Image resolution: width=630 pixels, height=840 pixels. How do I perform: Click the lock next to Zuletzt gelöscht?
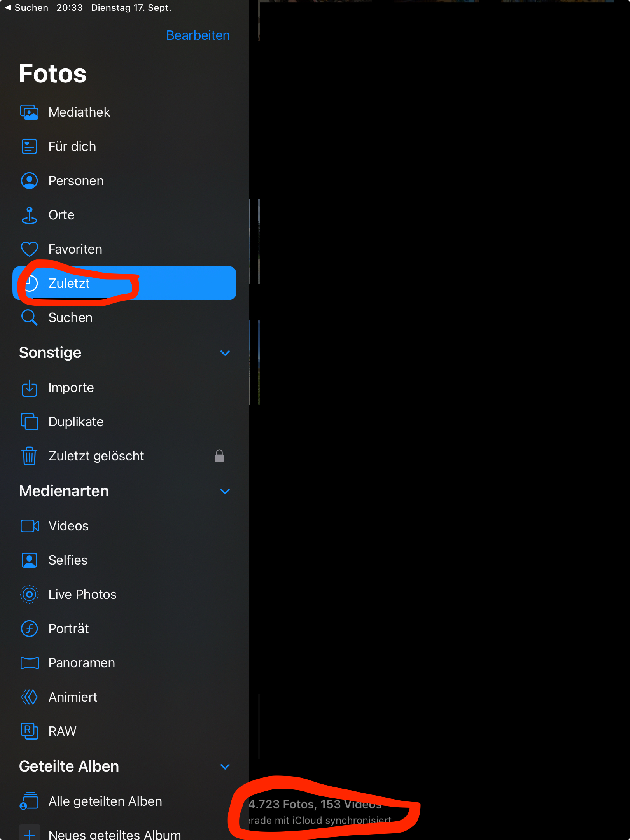tap(220, 456)
